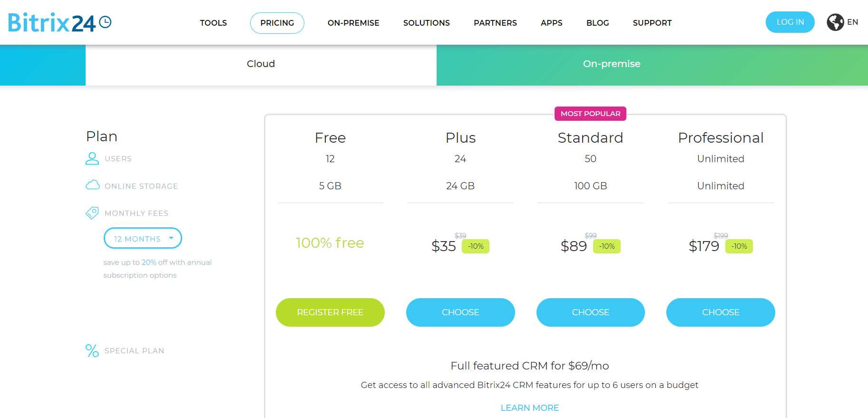Click the Plus plan -10% discount badge
The width and height of the screenshot is (868, 418).
click(x=476, y=246)
